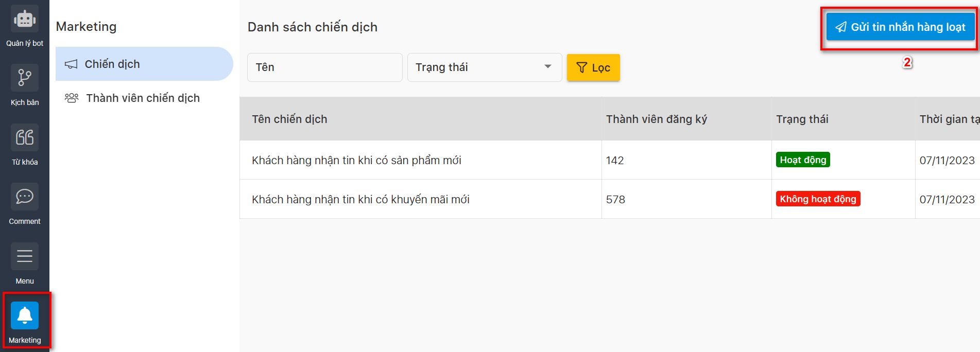Click the paper plane icon on send button
Image resolution: width=980 pixels, height=352 pixels.
[x=840, y=27]
